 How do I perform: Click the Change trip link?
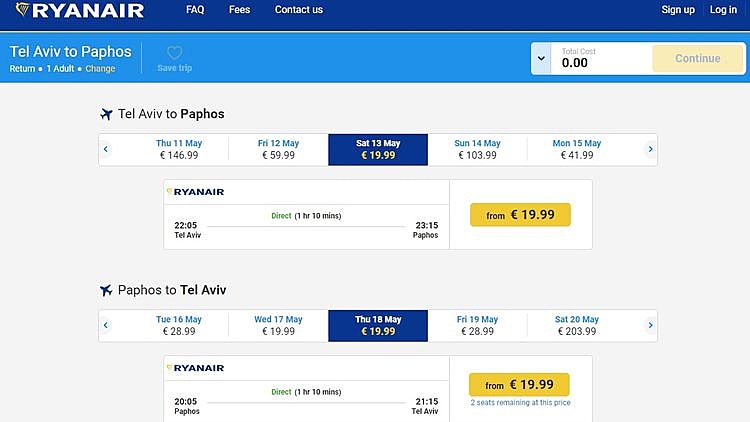(100, 69)
